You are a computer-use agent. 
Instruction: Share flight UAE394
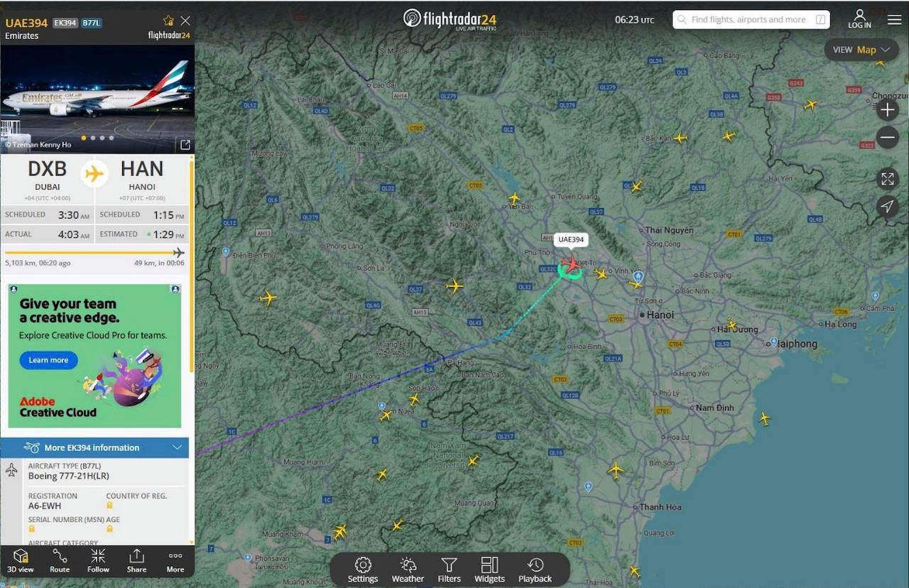tap(136, 560)
